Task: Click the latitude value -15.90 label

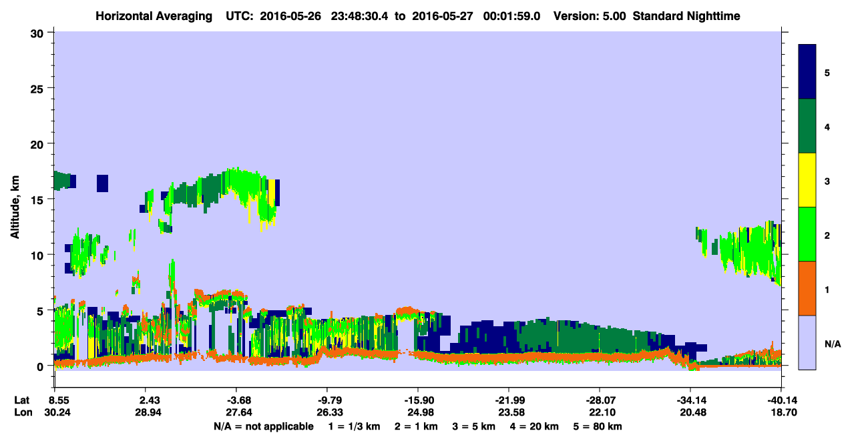Action: 418,400
